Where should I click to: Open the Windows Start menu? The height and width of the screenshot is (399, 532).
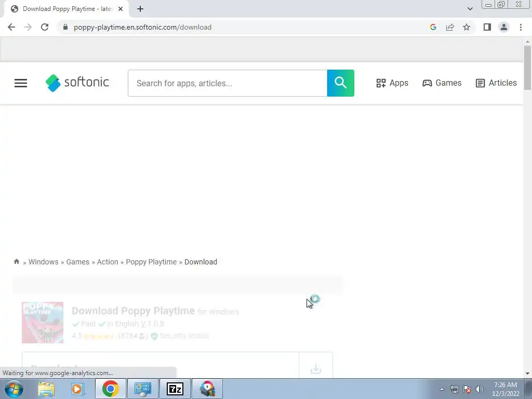point(14,389)
